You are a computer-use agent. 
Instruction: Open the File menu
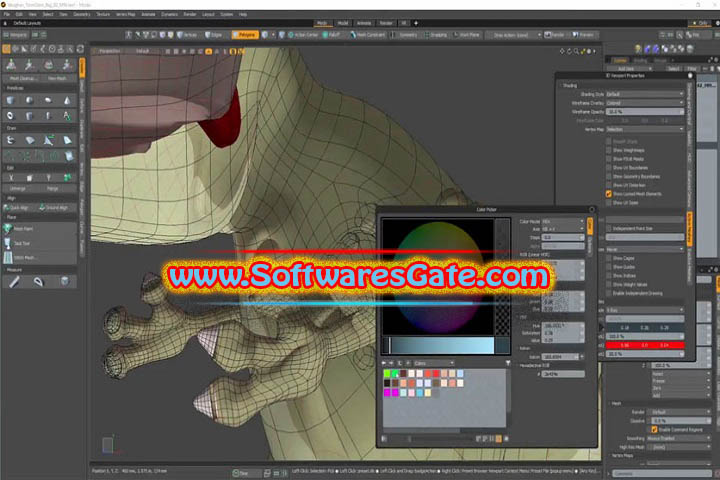(7, 14)
